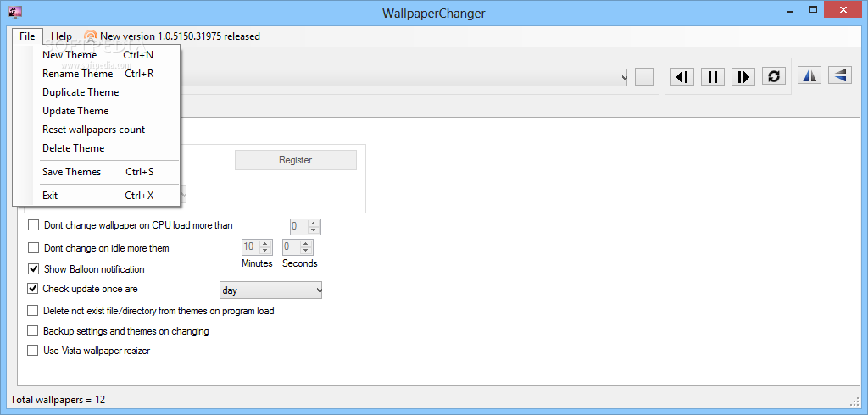Click the flip vertical mirror icon

click(840, 75)
